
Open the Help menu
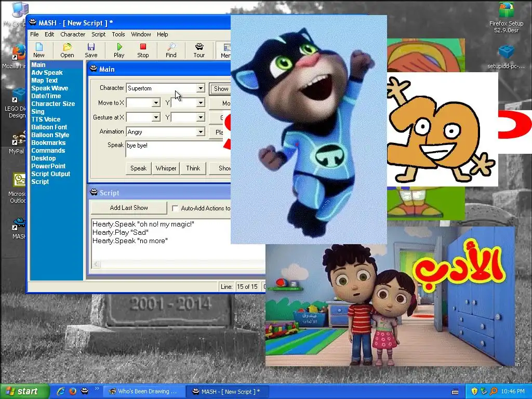coord(162,34)
